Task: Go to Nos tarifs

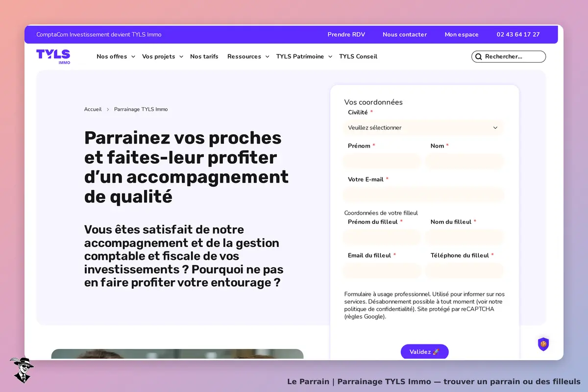Action: click(x=204, y=56)
